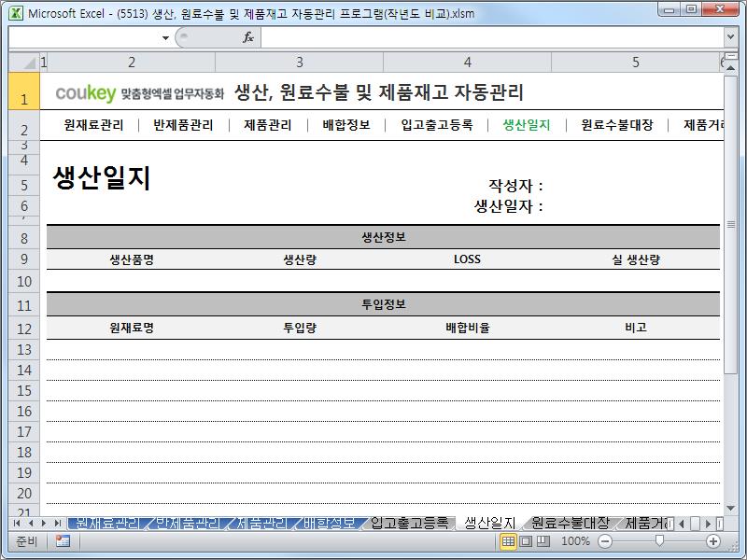Click the 실 생산량 column header
747x560 pixels.
pyautogui.click(x=636, y=259)
